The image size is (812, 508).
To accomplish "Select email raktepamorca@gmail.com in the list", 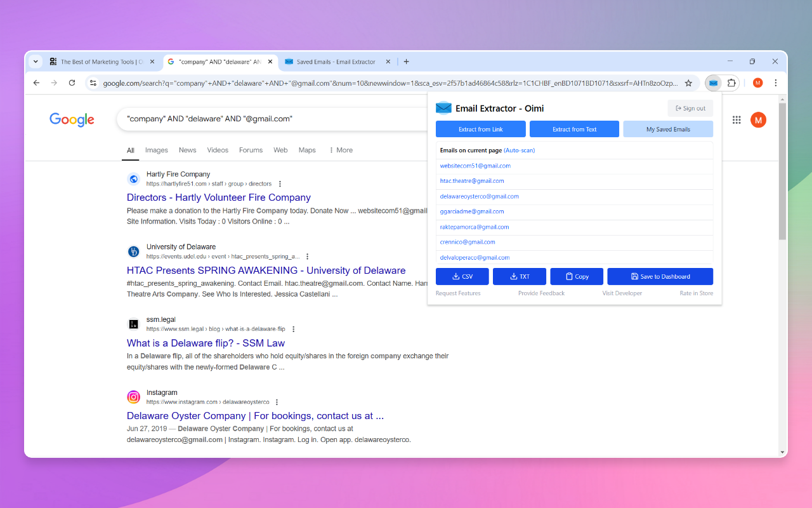I will (475, 227).
